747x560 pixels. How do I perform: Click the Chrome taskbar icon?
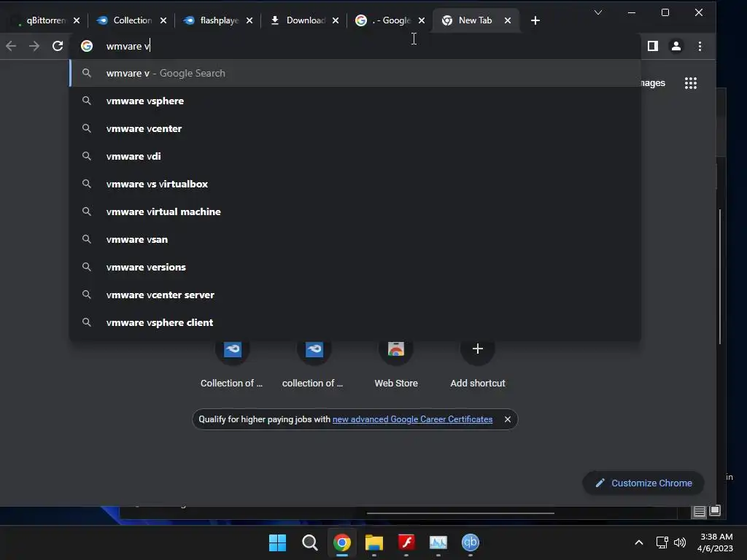(342, 542)
